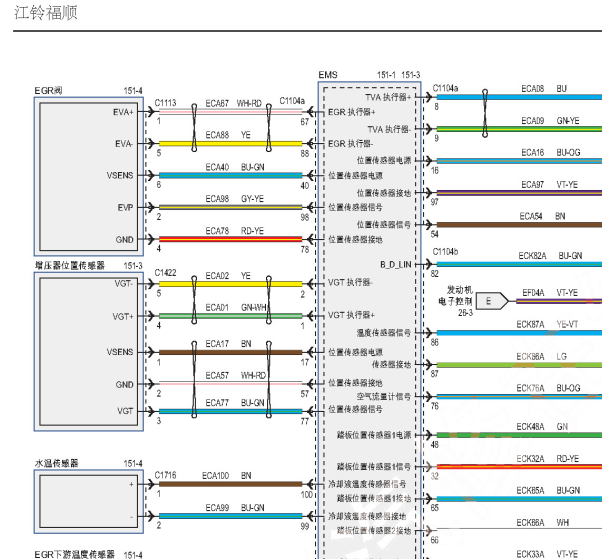Viewport: 602px width, 559px height.
Task: Click wire code ECA09
Action: (533, 121)
